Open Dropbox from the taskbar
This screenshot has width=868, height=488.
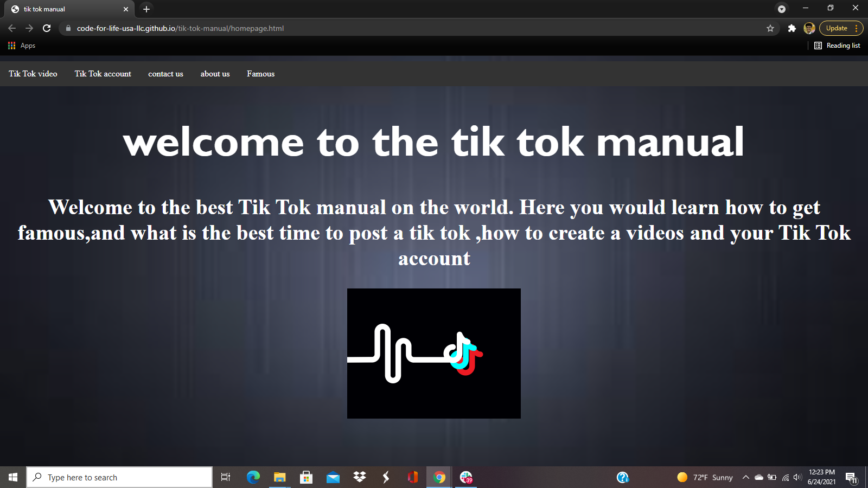[359, 477]
